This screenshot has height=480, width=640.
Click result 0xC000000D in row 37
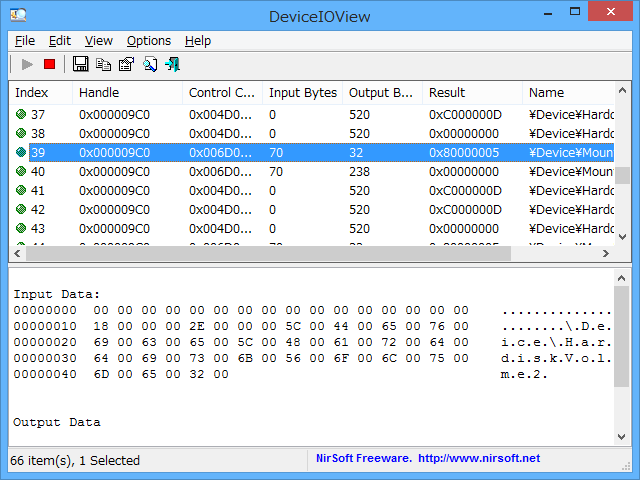[465, 115]
